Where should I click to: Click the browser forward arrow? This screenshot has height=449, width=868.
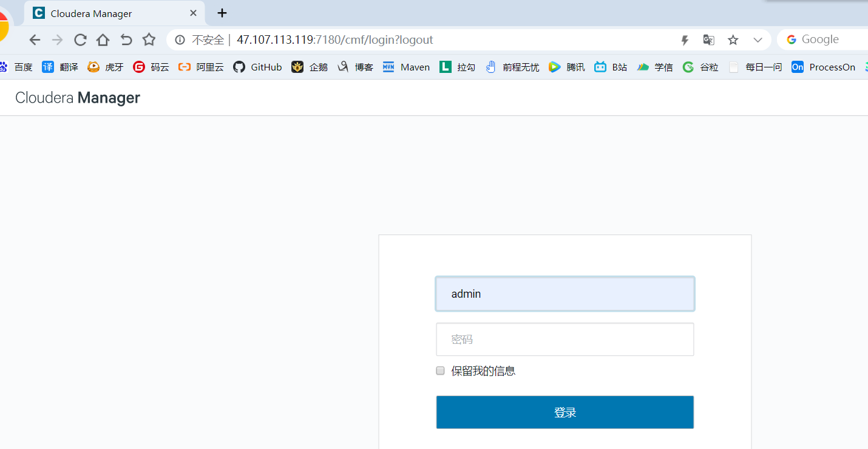click(x=57, y=40)
